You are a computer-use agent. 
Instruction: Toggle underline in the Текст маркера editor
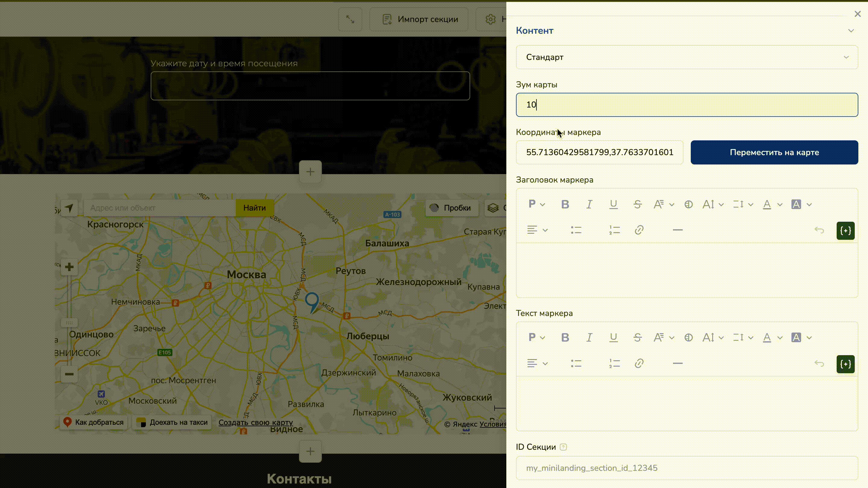click(x=613, y=337)
